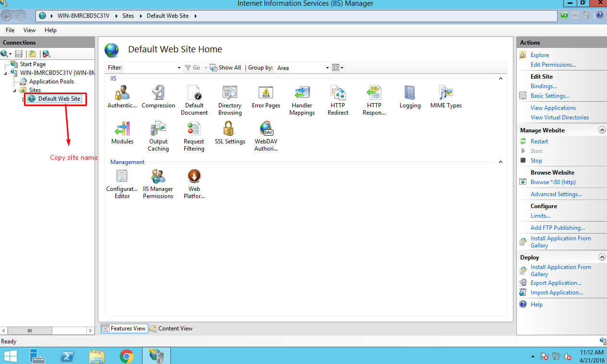Viewport: 607px width, 364px height.
Task: Open Google Chrome from taskbar
Action: pyautogui.click(x=127, y=356)
